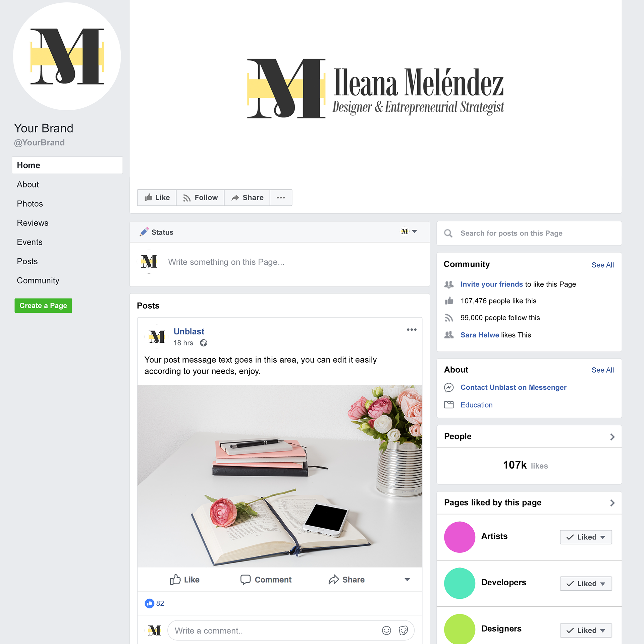Click the Messenger icon in About section
Image resolution: width=644 pixels, height=644 pixels.
click(449, 387)
